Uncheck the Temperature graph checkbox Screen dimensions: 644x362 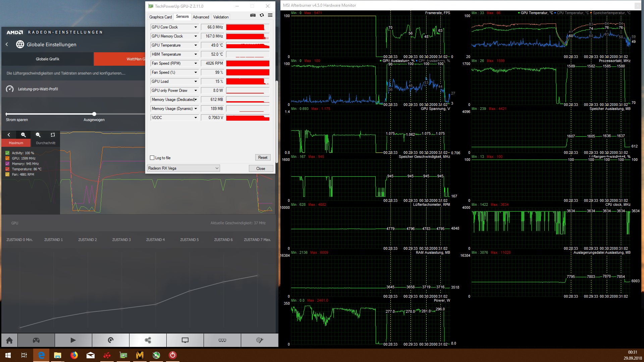[7, 169]
